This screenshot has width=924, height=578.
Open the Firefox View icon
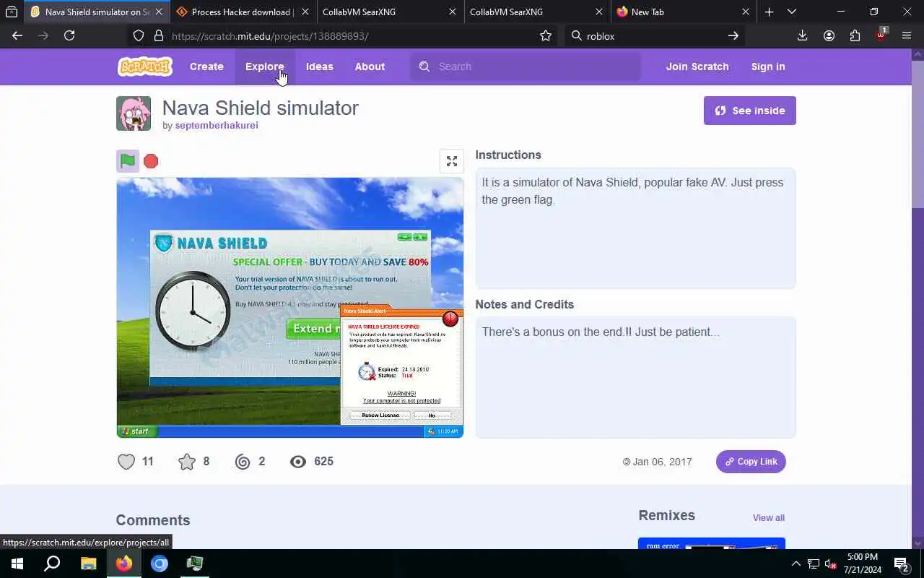(12, 12)
